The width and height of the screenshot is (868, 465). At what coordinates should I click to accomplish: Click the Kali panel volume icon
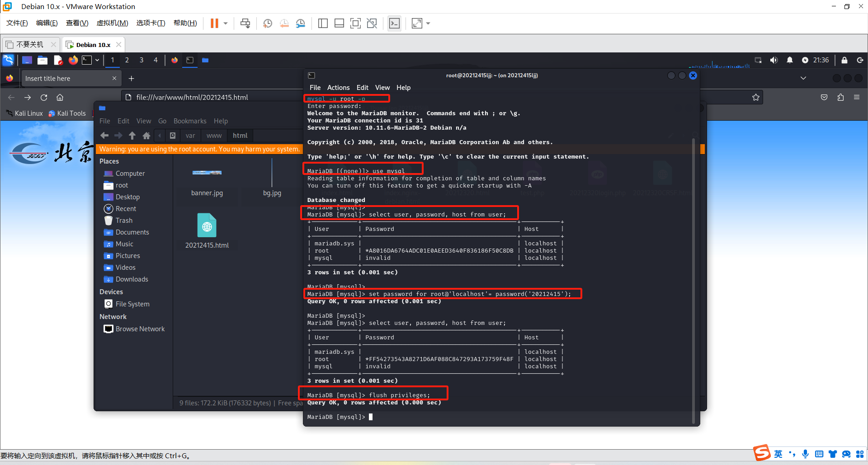tap(774, 60)
